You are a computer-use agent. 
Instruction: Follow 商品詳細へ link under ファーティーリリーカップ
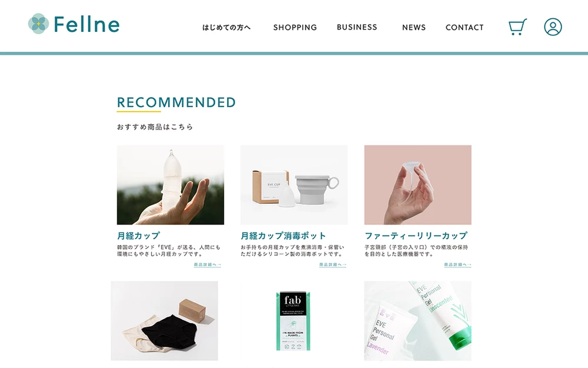coord(457,265)
